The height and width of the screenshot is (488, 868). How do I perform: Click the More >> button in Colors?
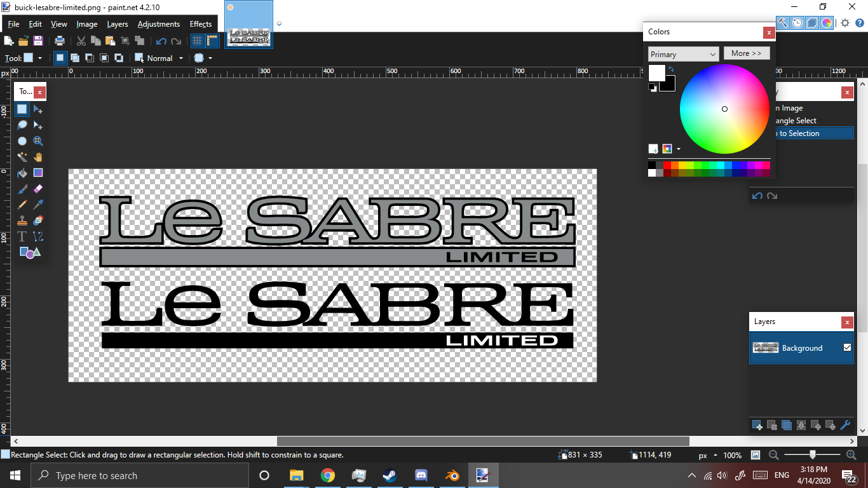747,53
